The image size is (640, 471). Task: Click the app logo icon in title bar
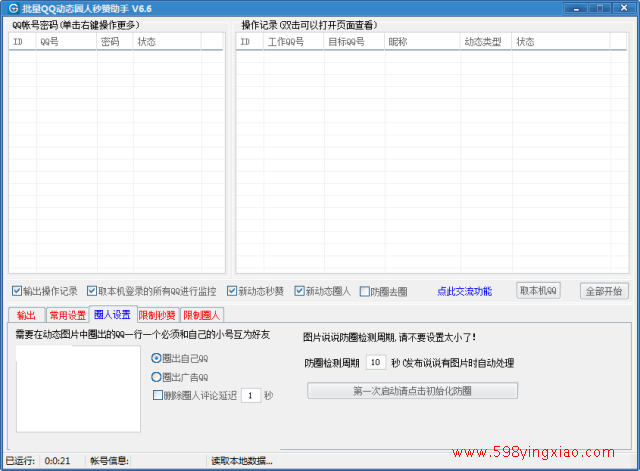[x=13, y=8]
